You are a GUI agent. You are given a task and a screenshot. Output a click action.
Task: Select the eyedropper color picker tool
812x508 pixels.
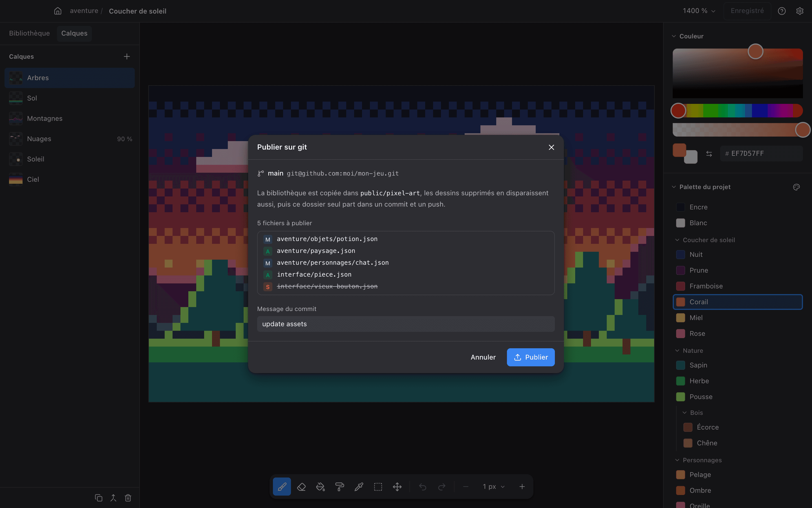[359, 487]
